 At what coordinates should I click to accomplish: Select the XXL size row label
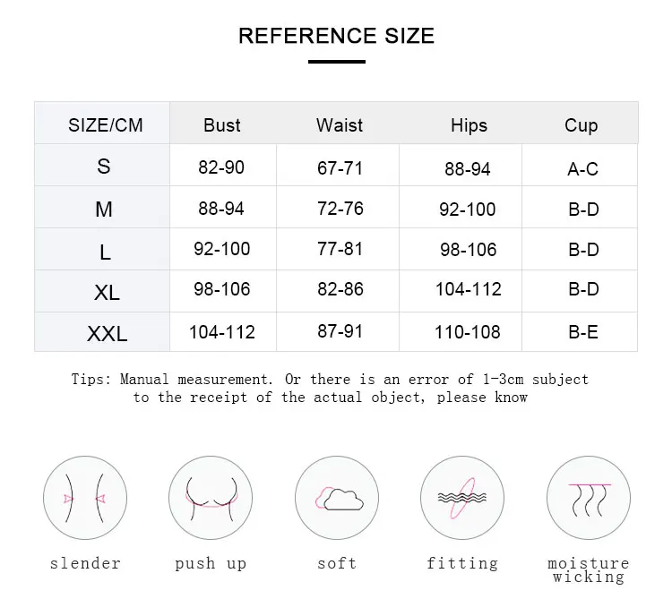coord(108,334)
